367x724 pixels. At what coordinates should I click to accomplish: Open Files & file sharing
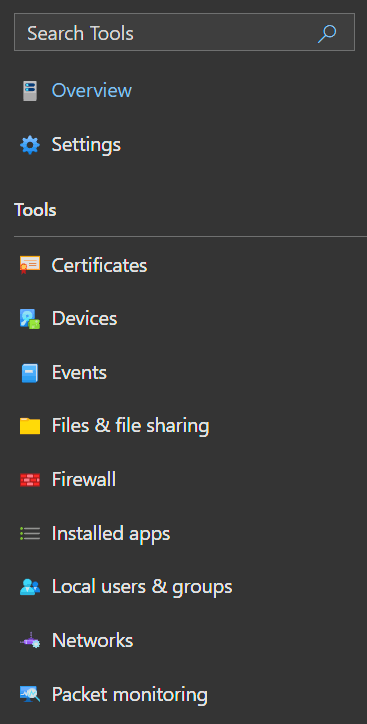[131, 426]
